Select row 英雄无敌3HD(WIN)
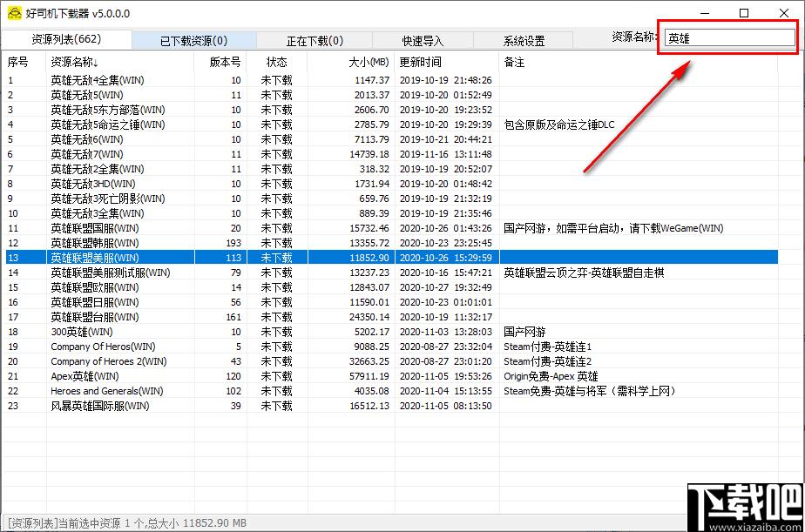This screenshot has height=532, width=805. (392, 184)
